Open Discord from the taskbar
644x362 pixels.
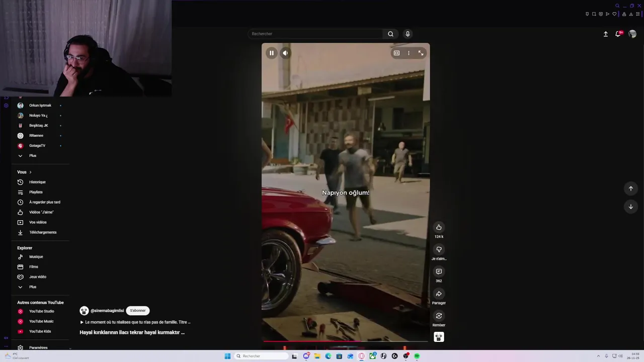point(306,356)
